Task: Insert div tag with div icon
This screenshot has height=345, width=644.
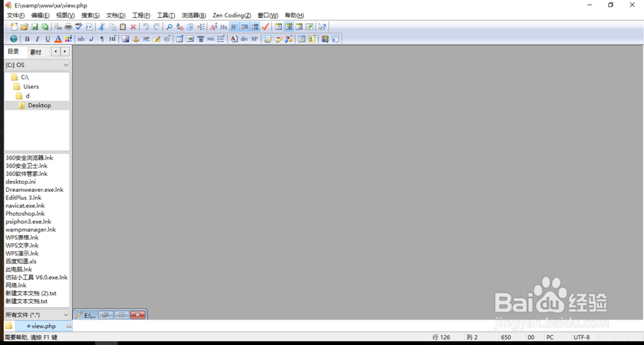Action: click(x=244, y=39)
